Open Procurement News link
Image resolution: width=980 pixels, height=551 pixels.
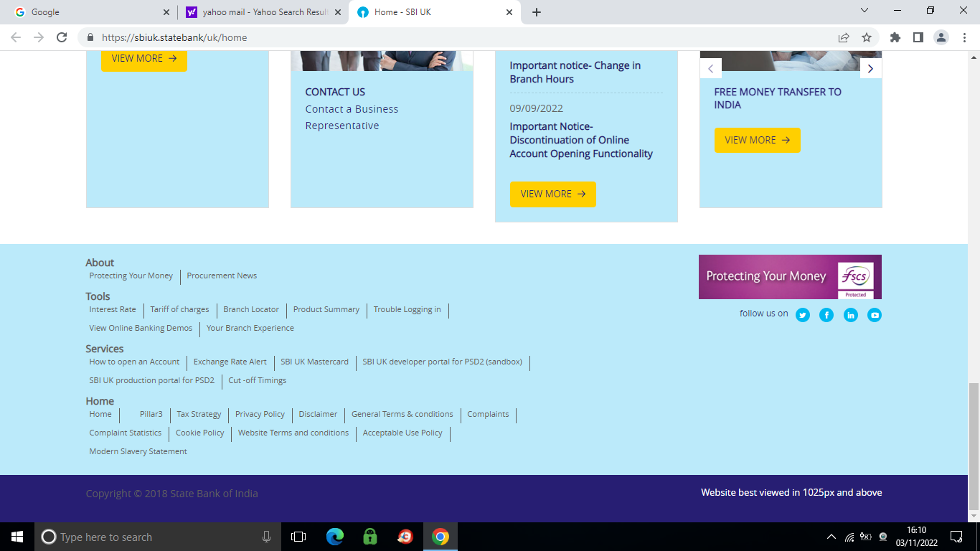[x=222, y=275]
